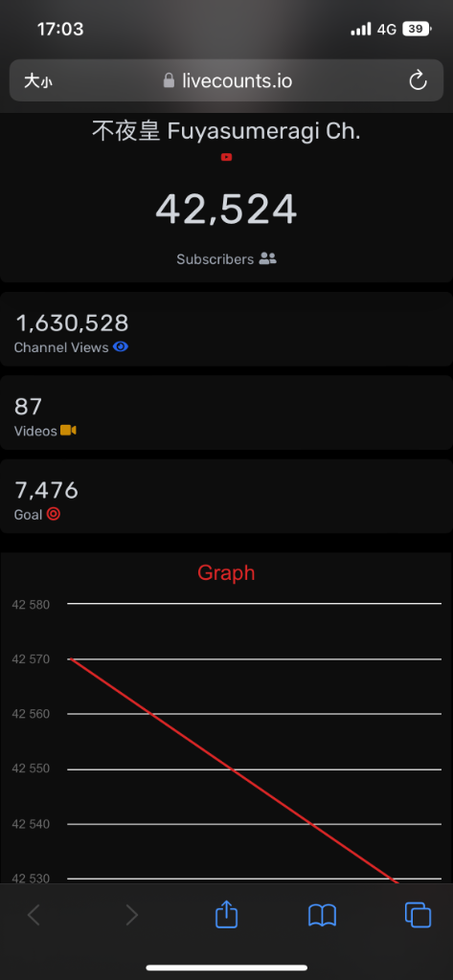Tap the blue eye Channel Views icon
Screen dimensions: 453x980
(121, 346)
